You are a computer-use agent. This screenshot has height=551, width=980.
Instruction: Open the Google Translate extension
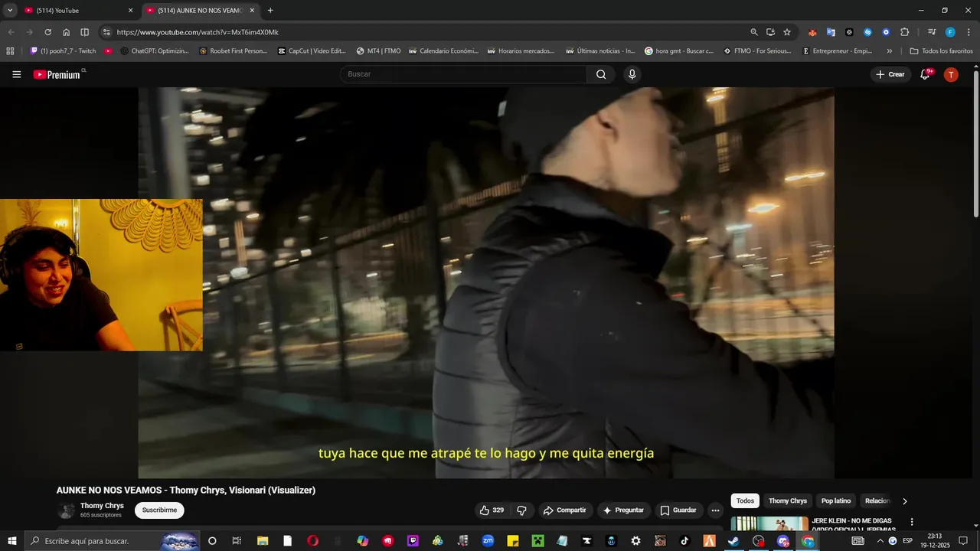831,32
